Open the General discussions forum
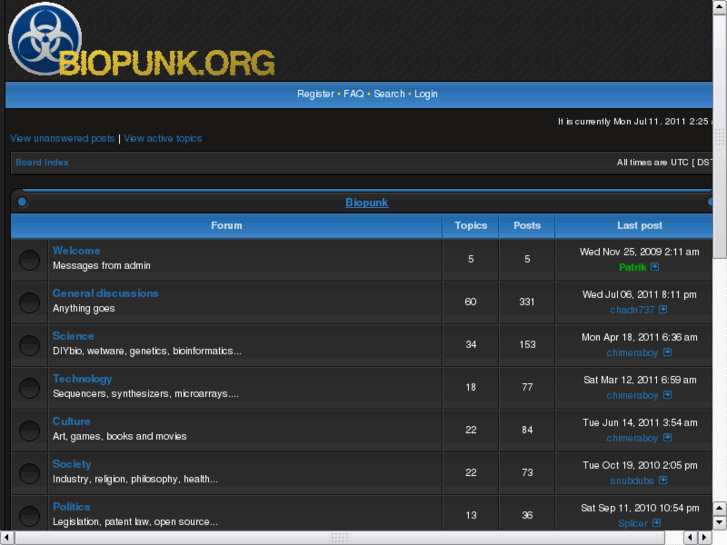 point(105,293)
